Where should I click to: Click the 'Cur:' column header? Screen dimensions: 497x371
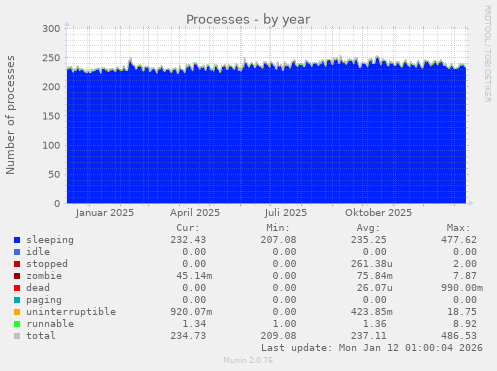coord(188,228)
